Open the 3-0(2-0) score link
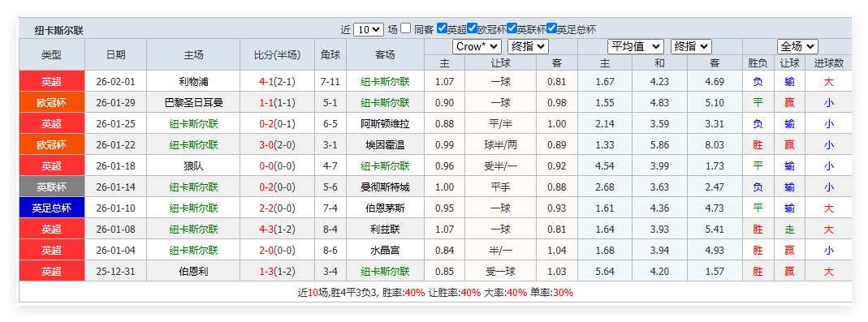The height and width of the screenshot is (322, 868). pyautogui.click(x=277, y=145)
